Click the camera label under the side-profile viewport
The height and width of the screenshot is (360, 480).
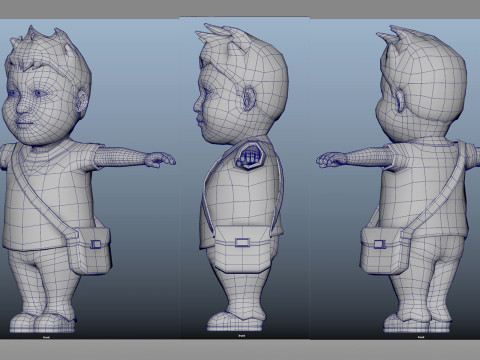point(242,336)
